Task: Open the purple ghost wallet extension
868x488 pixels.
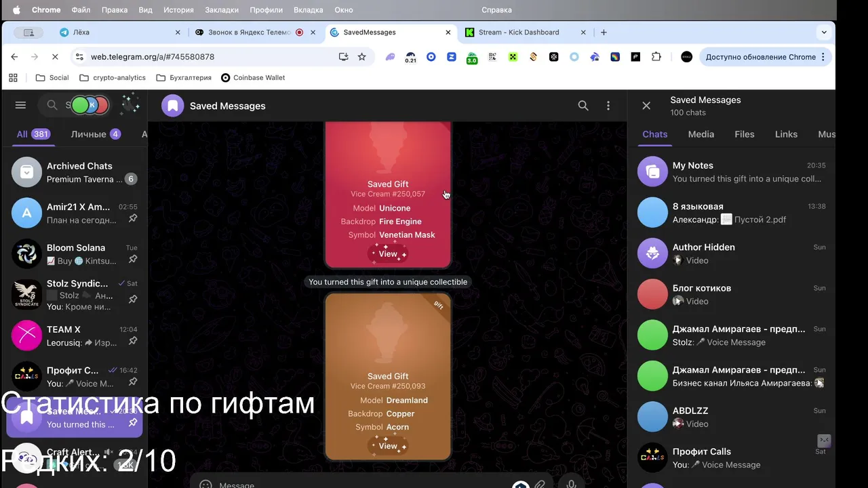Action: click(x=391, y=57)
